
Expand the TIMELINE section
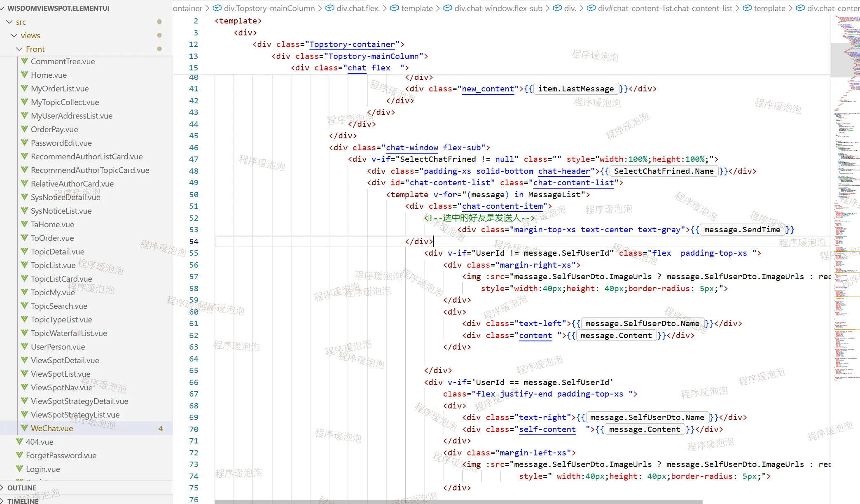(22, 501)
